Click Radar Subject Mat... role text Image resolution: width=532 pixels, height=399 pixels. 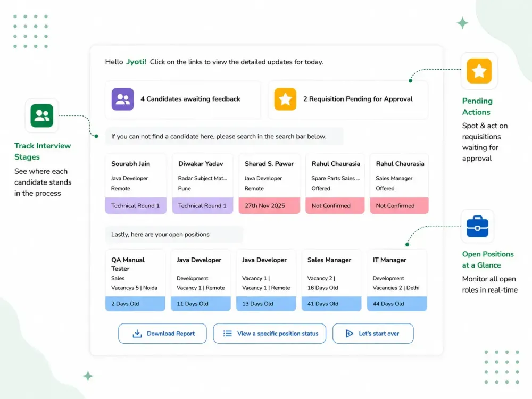(203, 178)
